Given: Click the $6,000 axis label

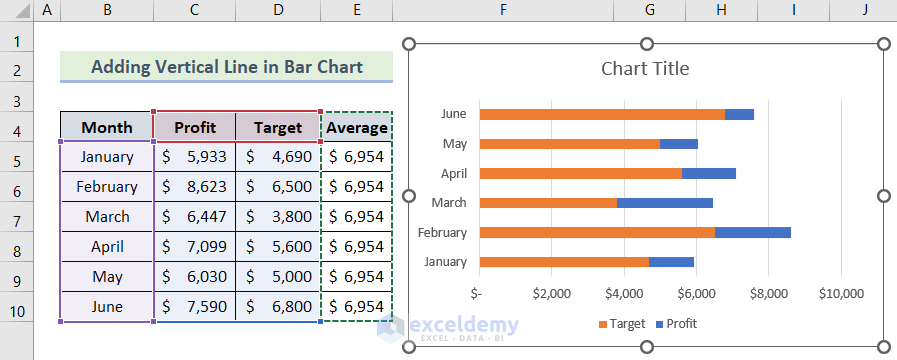Looking at the screenshot, I should (696, 294).
